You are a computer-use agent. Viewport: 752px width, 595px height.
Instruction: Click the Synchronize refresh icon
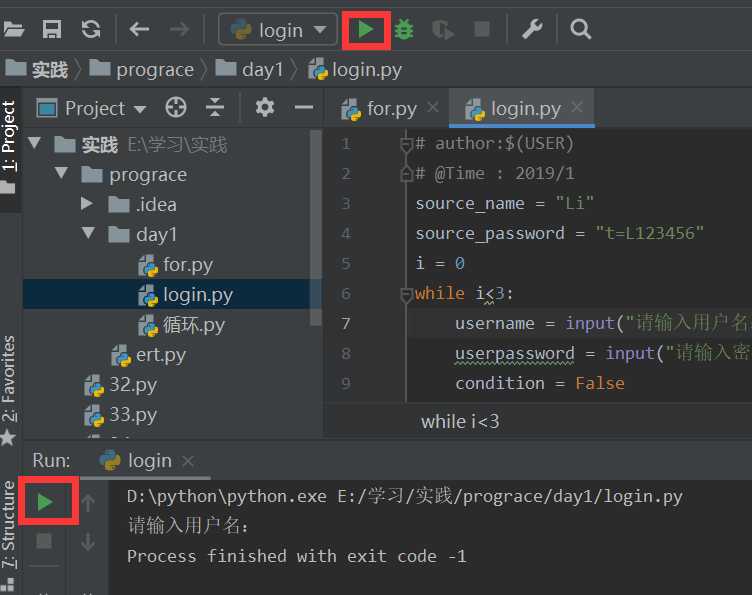click(x=91, y=29)
